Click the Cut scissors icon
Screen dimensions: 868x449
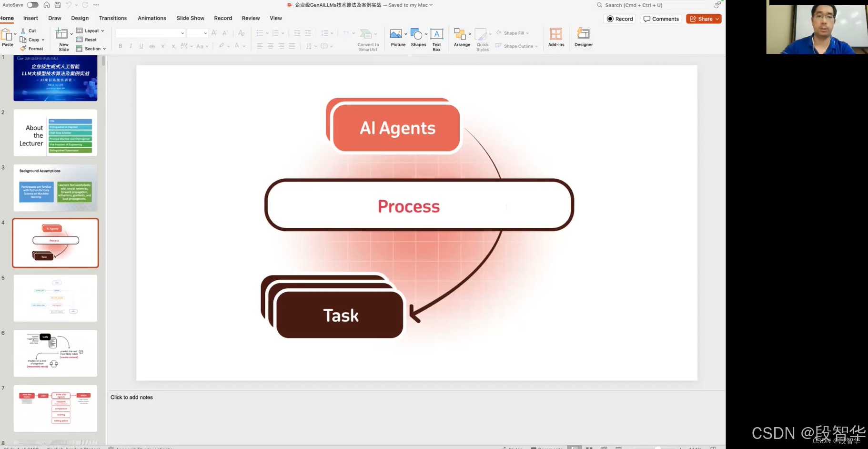click(x=23, y=31)
